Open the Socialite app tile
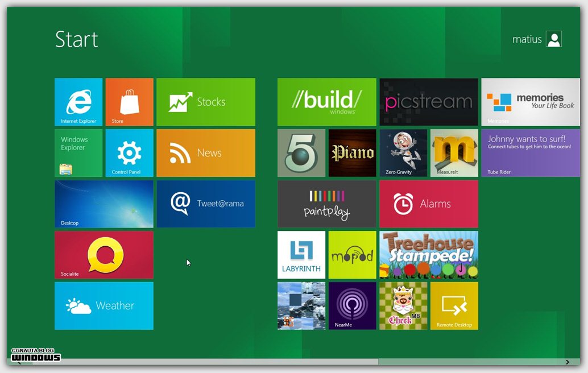 point(103,254)
